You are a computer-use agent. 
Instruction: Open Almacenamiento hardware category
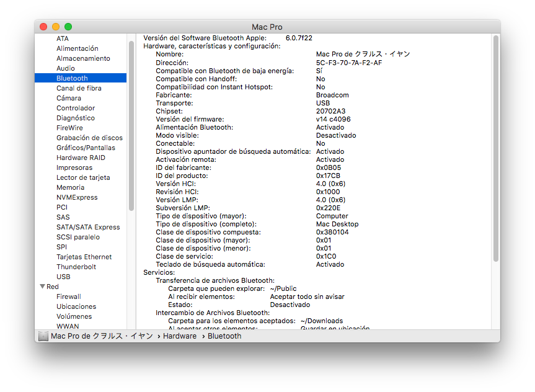click(x=83, y=58)
